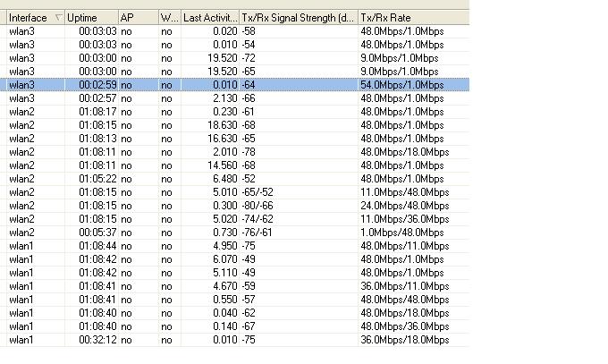Sort by Tx/Rx Signal Strength header
This screenshot has height=364, width=608.
299,18
